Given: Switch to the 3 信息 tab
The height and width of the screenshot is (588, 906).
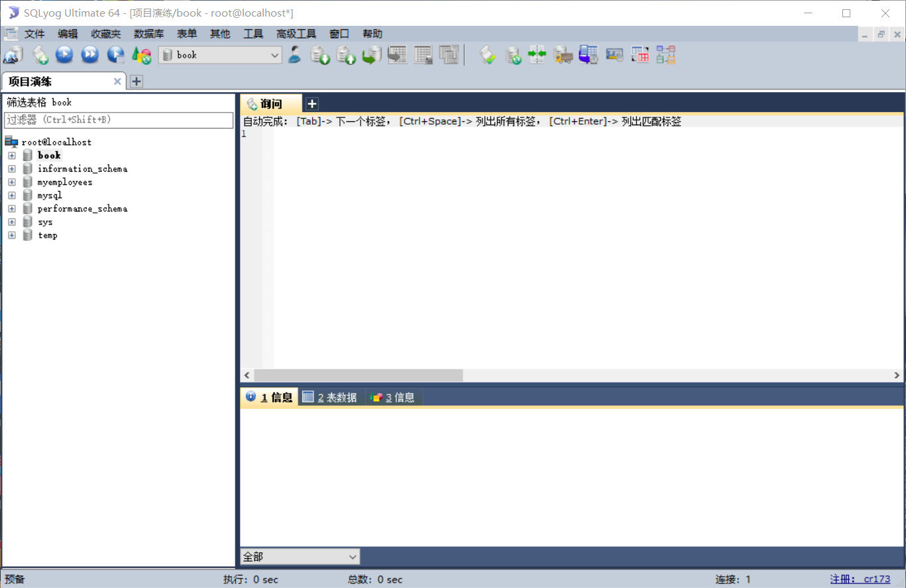Looking at the screenshot, I should (x=393, y=397).
